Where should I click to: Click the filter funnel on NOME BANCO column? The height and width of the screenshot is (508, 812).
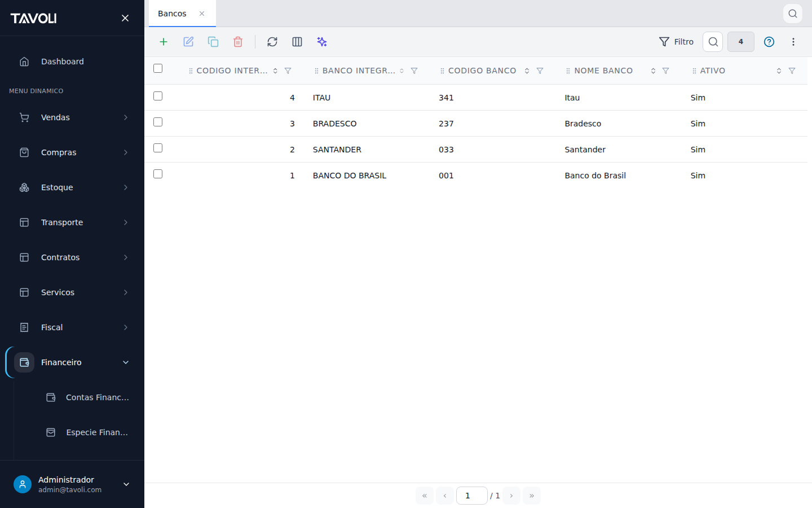click(x=665, y=71)
